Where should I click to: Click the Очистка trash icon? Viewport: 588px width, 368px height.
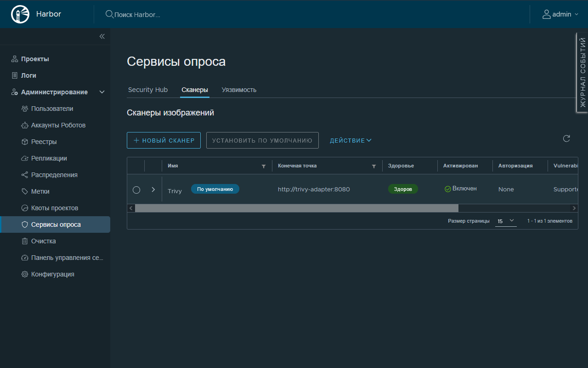click(x=25, y=241)
